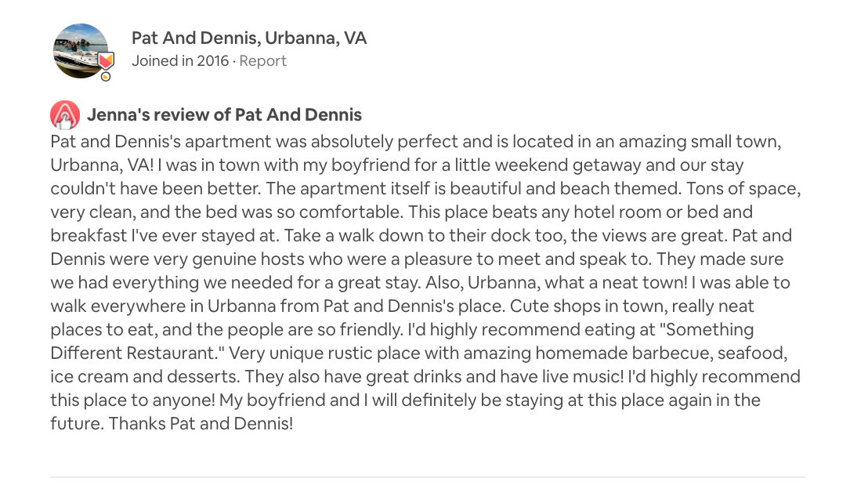Screen dimensions: 868x489
Task: Click the words hotel room in the review
Action: 617,212
